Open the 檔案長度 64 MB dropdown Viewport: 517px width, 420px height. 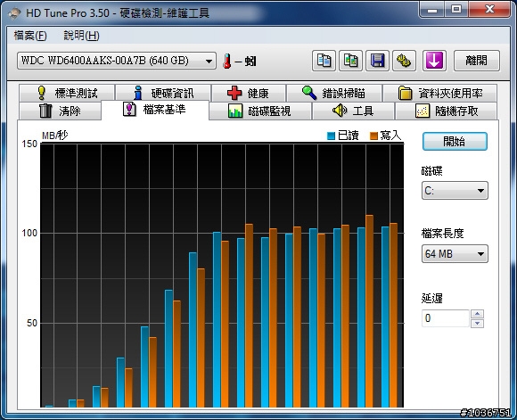click(x=455, y=254)
